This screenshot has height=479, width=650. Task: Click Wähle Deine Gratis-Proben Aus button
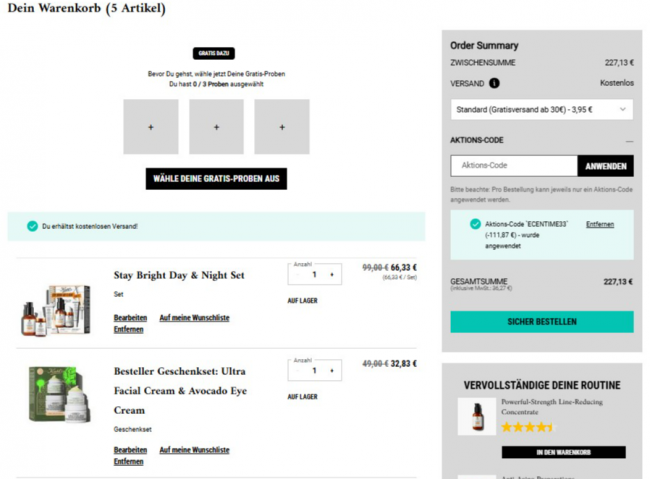tap(216, 179)
